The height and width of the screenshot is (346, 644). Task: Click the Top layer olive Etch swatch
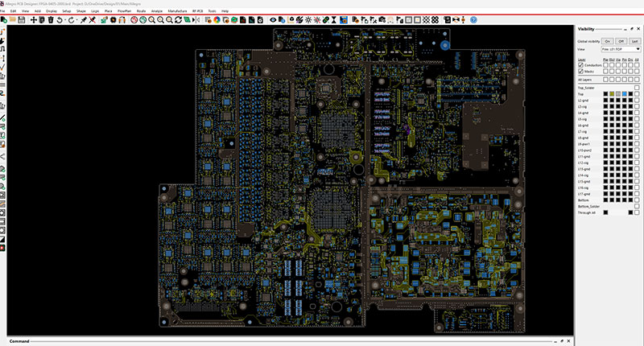pos(612,94)
